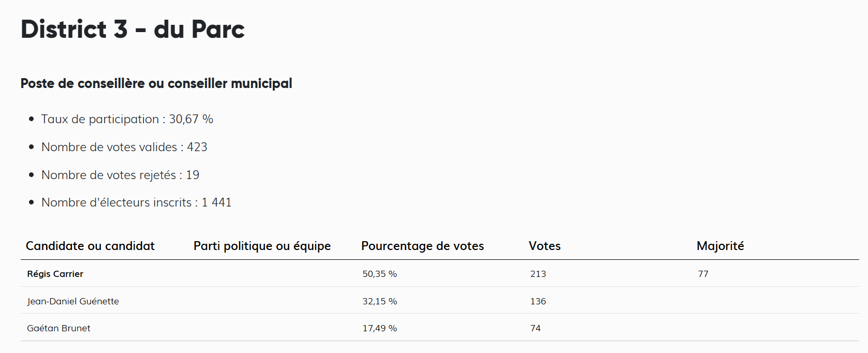Click the 32,15 % percentage cell

pos(379,301)
